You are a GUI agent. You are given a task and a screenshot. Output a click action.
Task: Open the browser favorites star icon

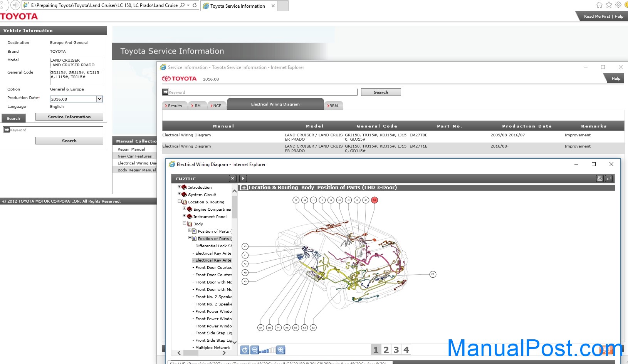pyautogui.click(x=609, y=5)
